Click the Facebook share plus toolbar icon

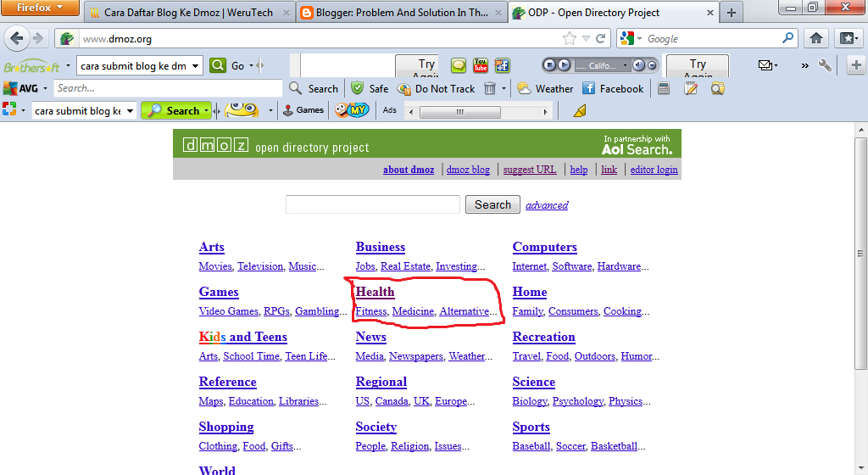point(502,65)
